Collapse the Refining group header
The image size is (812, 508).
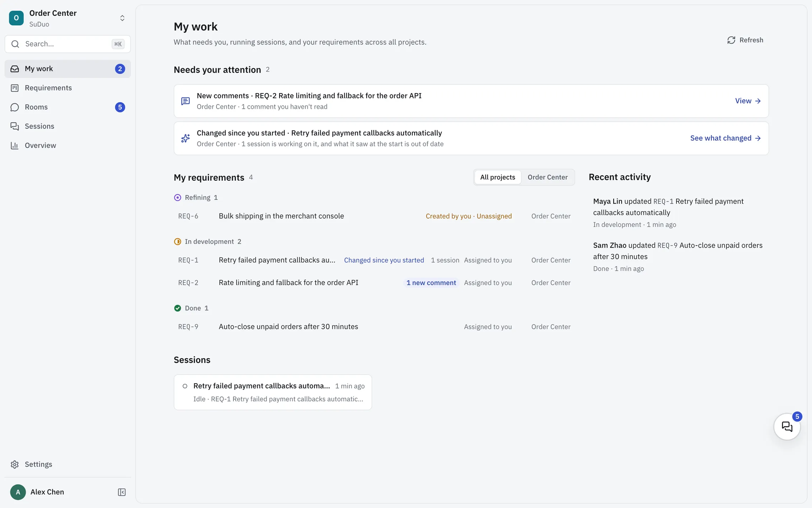[x=196, y=197]
